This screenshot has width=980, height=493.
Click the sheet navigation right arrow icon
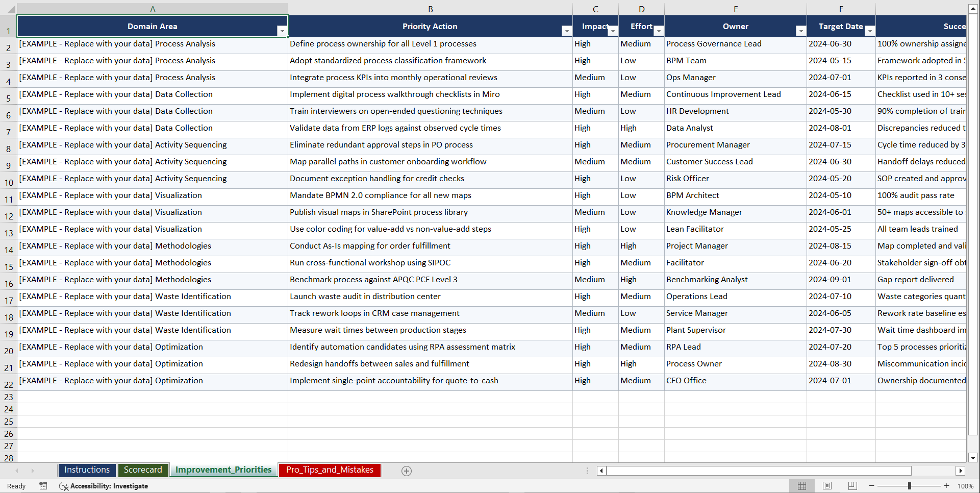33,471
